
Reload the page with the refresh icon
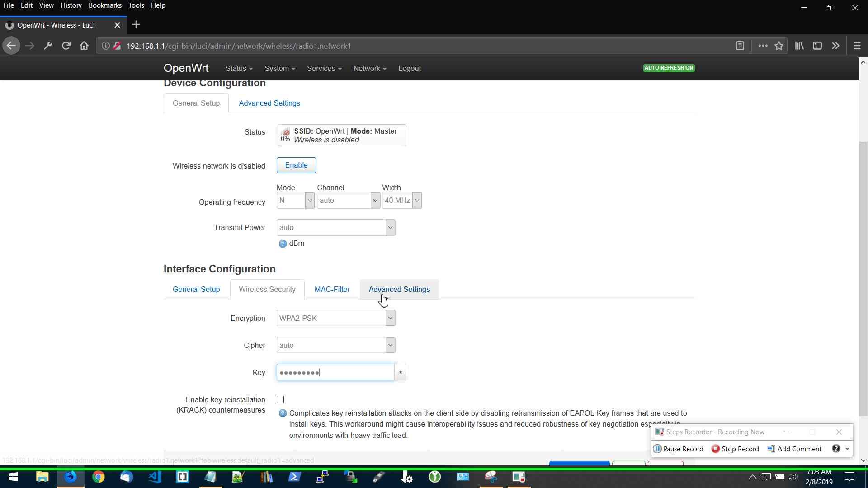66,46
